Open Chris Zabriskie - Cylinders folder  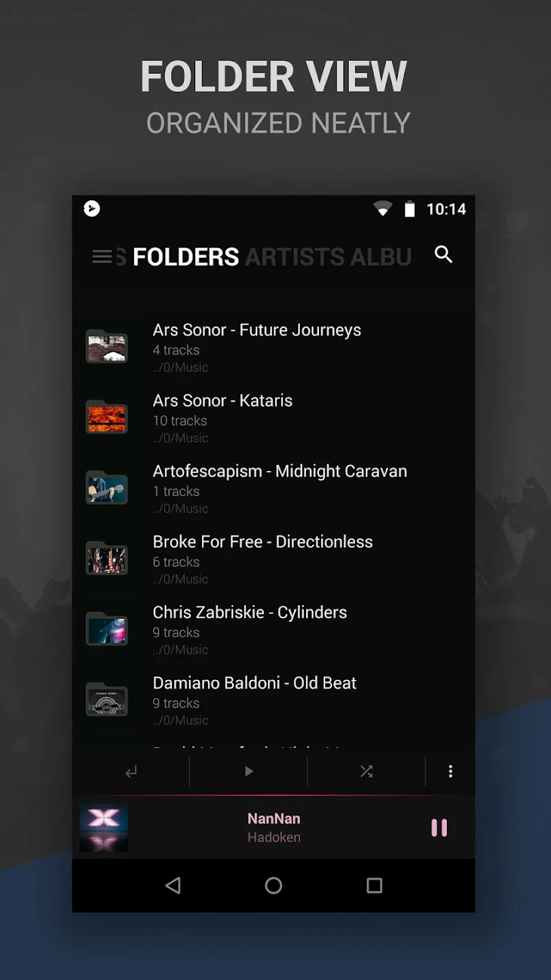click(273, 630)
